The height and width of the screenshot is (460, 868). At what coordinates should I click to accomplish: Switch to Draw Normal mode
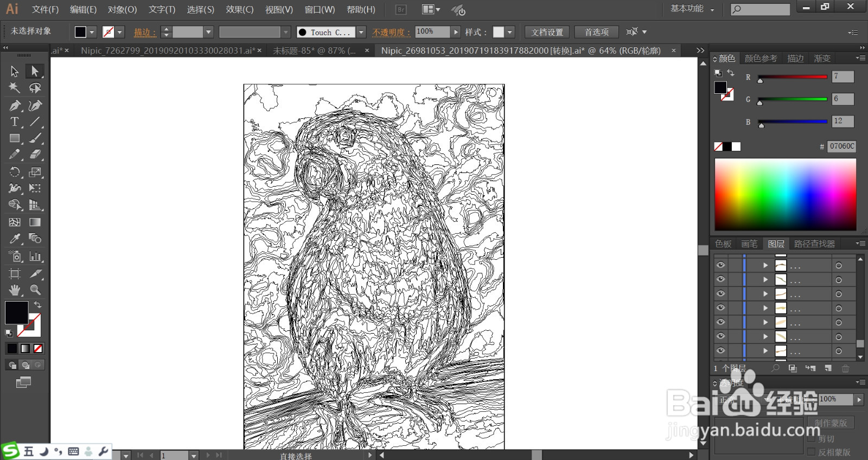tap(12, 365)
